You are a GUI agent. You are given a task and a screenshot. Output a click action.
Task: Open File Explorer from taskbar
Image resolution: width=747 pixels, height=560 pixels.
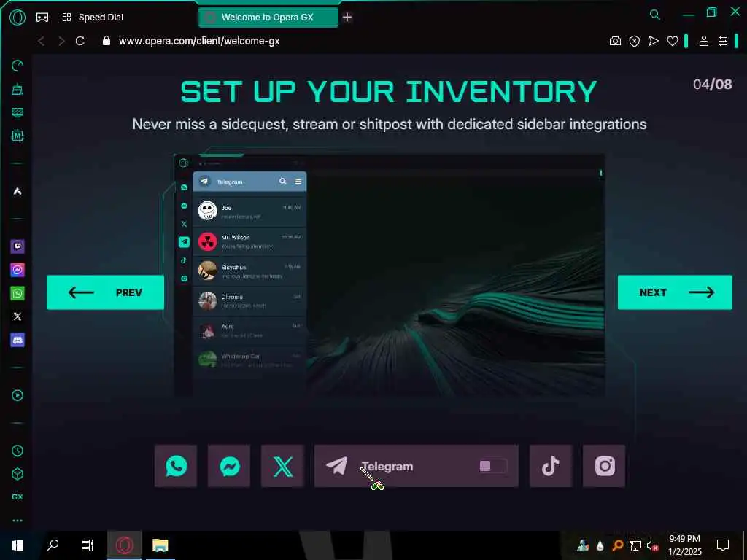tap(160, 545)
